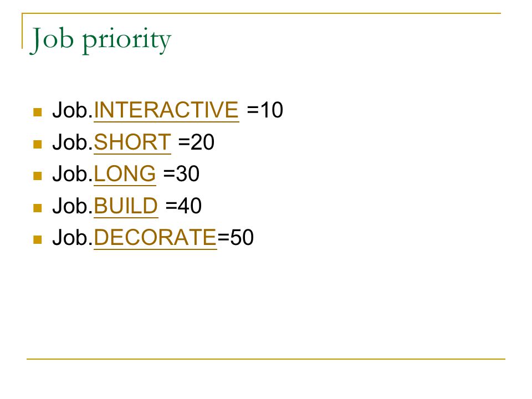Click the bullet beside Job.DECORATE

[37, 239]
